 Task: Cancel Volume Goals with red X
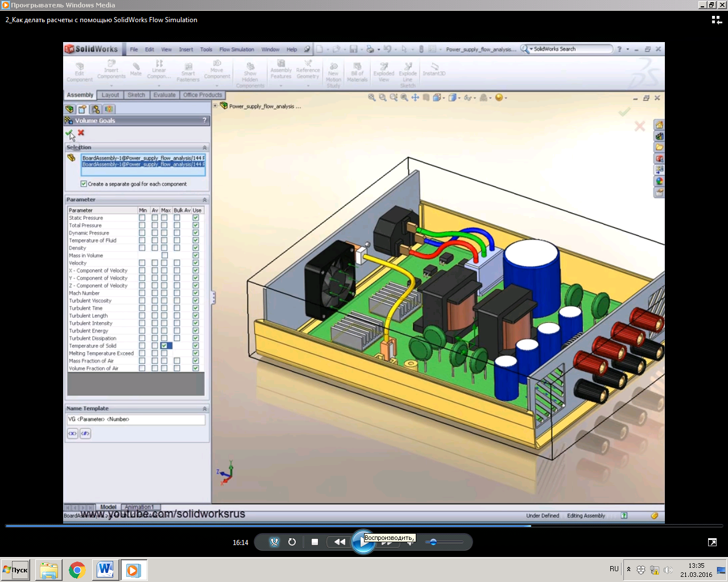81,132
